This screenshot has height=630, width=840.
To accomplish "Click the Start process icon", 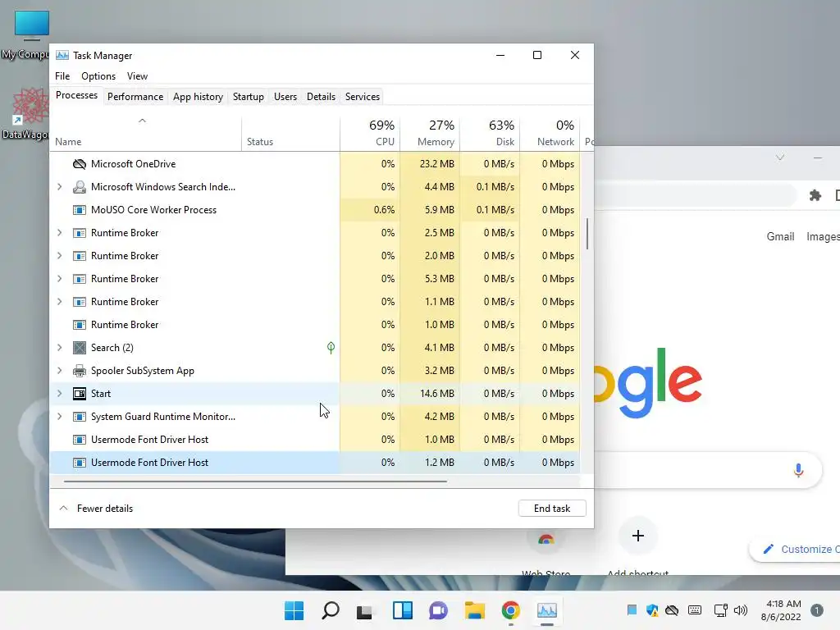I will (80, 394).
